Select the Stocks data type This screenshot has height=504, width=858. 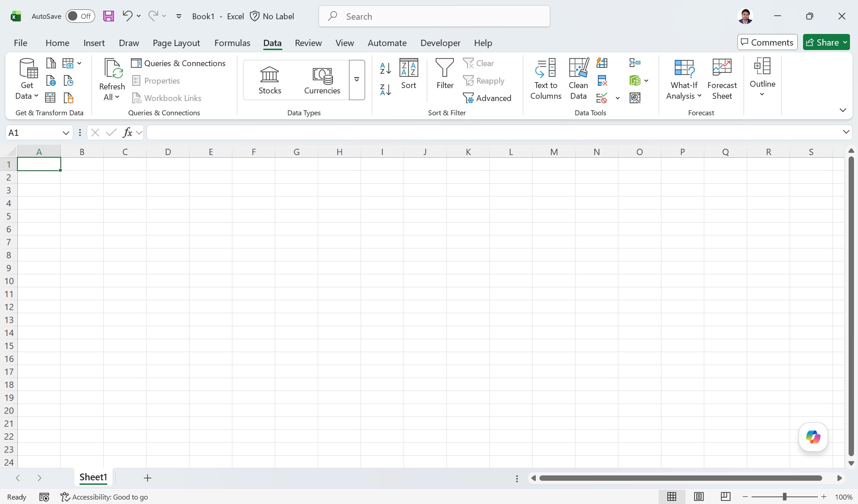pyautogui.click(x=270, y=80)
